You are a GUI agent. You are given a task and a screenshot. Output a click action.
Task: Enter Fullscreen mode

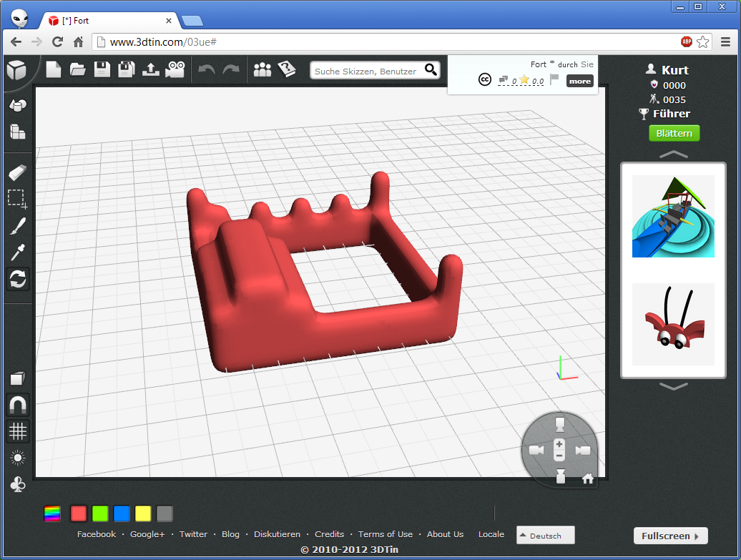click(x=670, y=535)
